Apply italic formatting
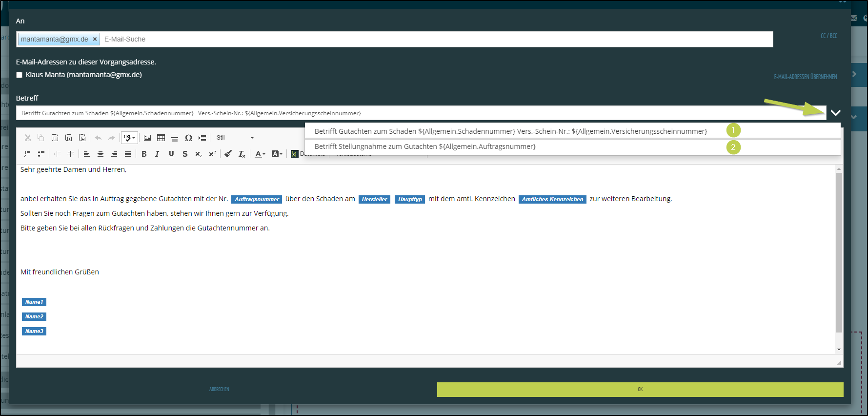 157,154
